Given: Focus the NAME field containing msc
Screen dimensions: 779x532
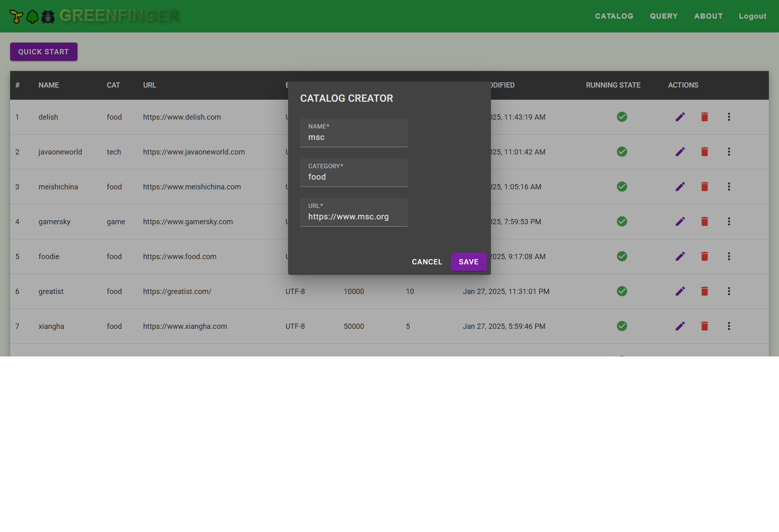Looking at the screenshot, I should (x=354, y=137).
